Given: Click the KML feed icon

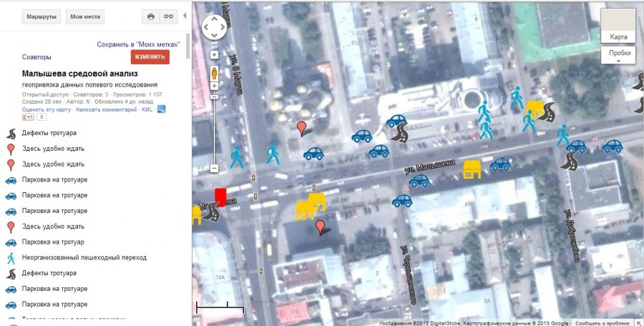Looking at the screenshot, I should click(162, 109).
